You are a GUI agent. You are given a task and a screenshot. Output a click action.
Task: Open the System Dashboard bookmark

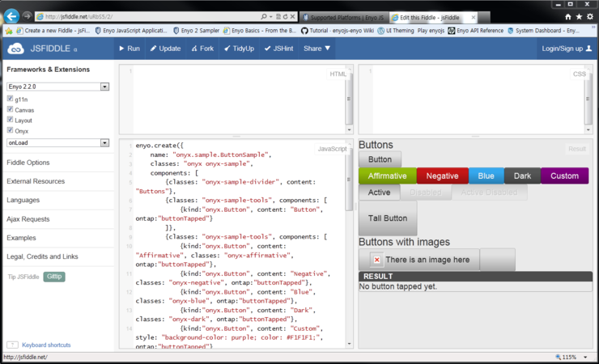(544, 31)
